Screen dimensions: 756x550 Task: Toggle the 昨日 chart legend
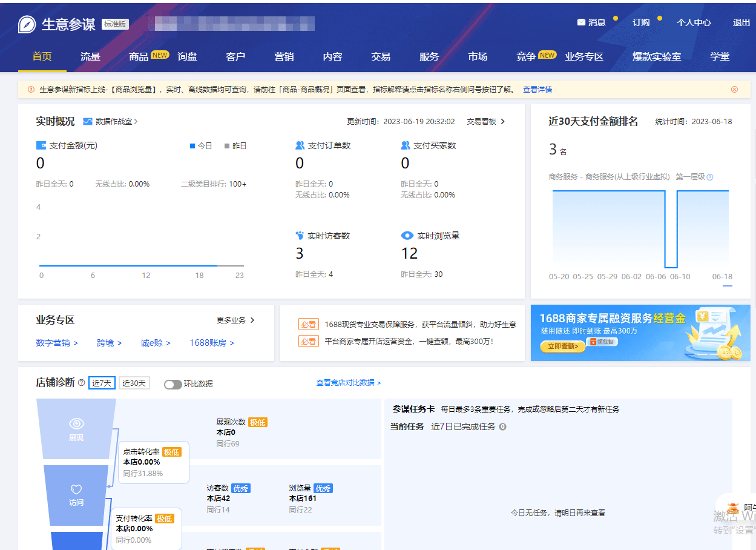pyautogui.click(x=235, y=146)
